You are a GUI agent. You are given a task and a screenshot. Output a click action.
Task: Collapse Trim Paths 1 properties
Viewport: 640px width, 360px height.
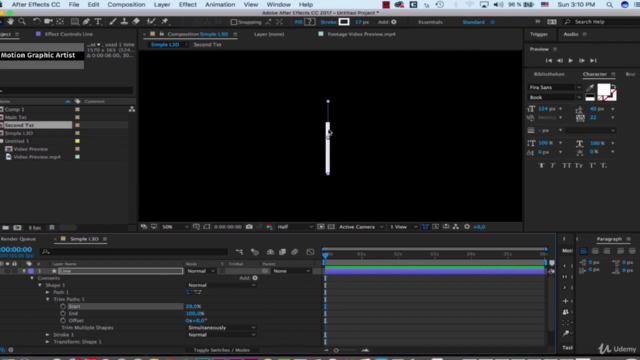pyautogui.click(x=47, y=299)
